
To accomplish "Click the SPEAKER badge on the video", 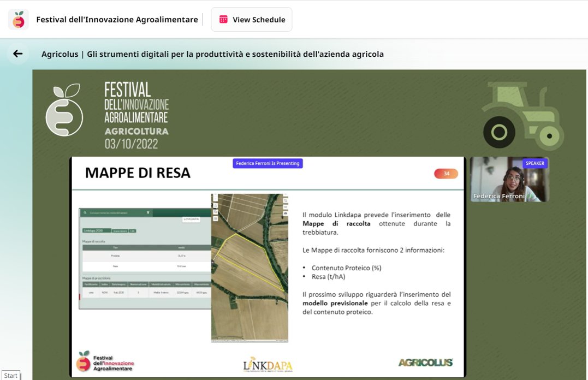I will pyautogui.click(x=534, y=163).
